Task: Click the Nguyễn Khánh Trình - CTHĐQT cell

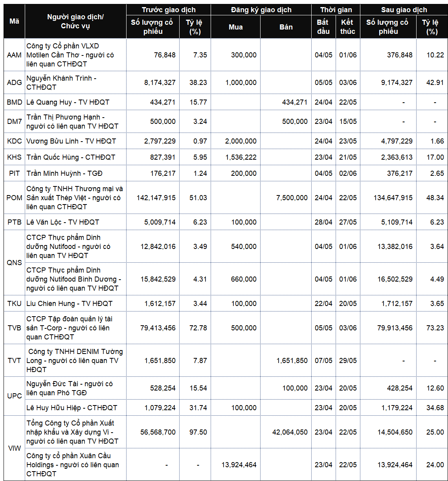Action: click(75, 83)
